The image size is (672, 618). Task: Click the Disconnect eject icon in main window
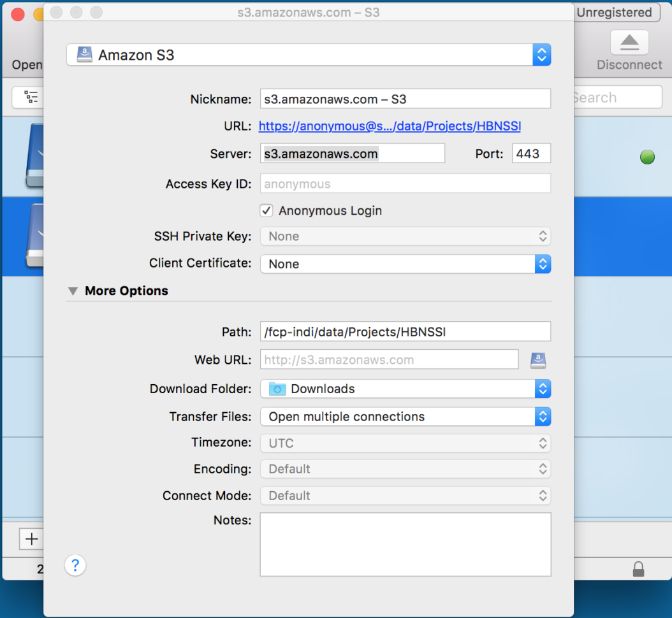pyautogui.click(x=629, y=43)
